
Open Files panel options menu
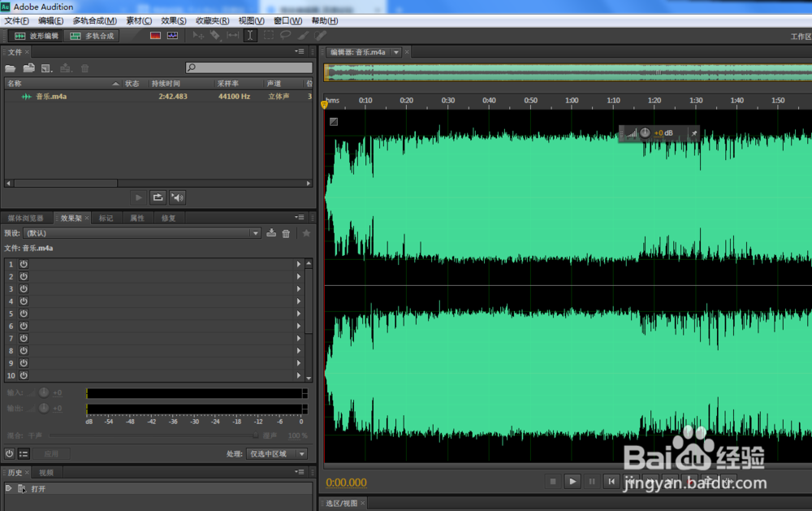point(300,51)
